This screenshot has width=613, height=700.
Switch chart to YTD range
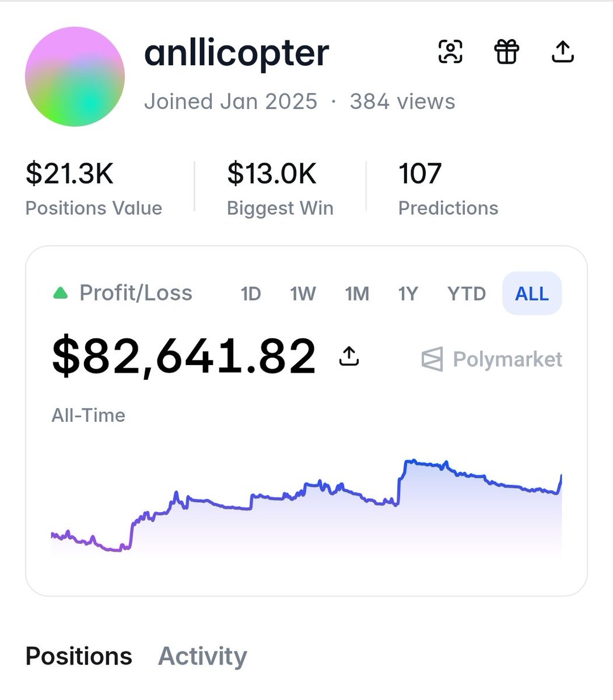467,293
